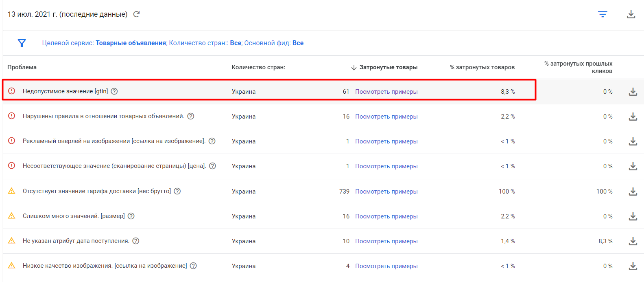The image size is (644, 282).
Task: Open help for 'Не указан атрибут дата поступления'
Action: 136,241
